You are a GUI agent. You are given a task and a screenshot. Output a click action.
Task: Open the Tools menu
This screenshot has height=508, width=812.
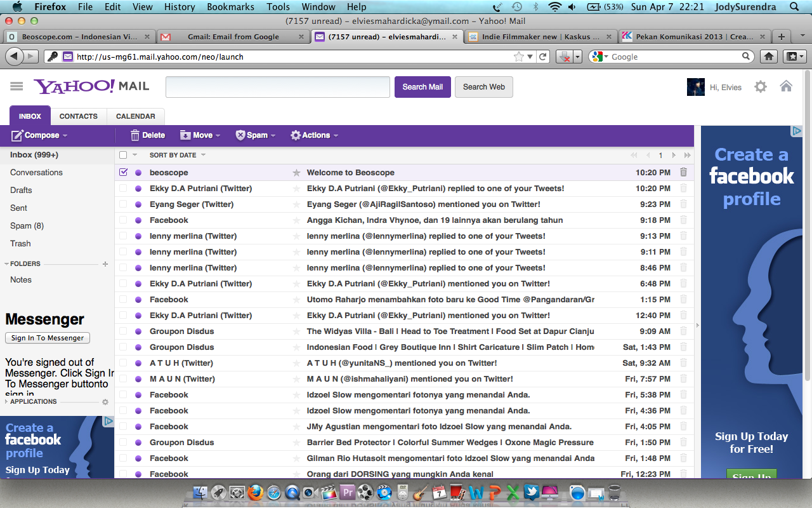pyautogui.click(x=278, y=7)
